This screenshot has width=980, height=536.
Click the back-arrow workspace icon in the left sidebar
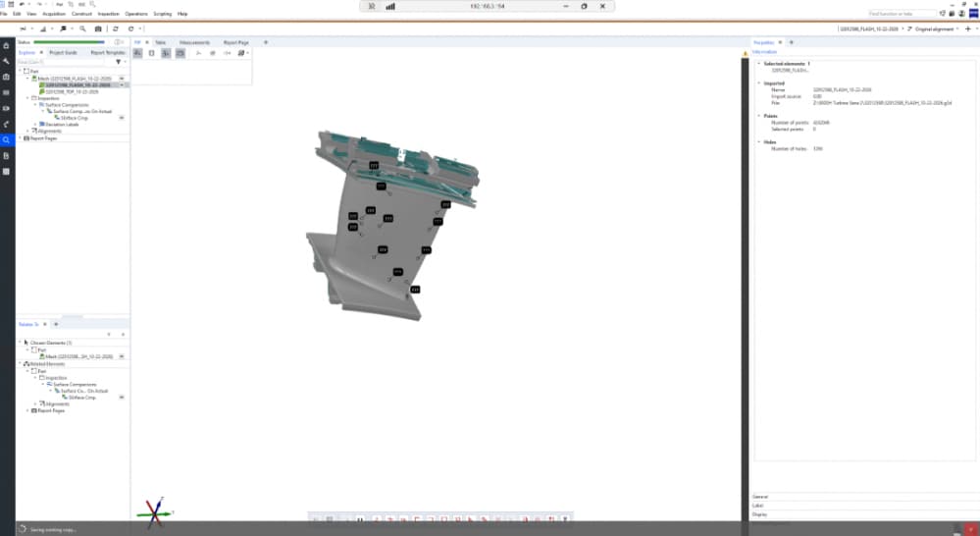tap(6, 124)
